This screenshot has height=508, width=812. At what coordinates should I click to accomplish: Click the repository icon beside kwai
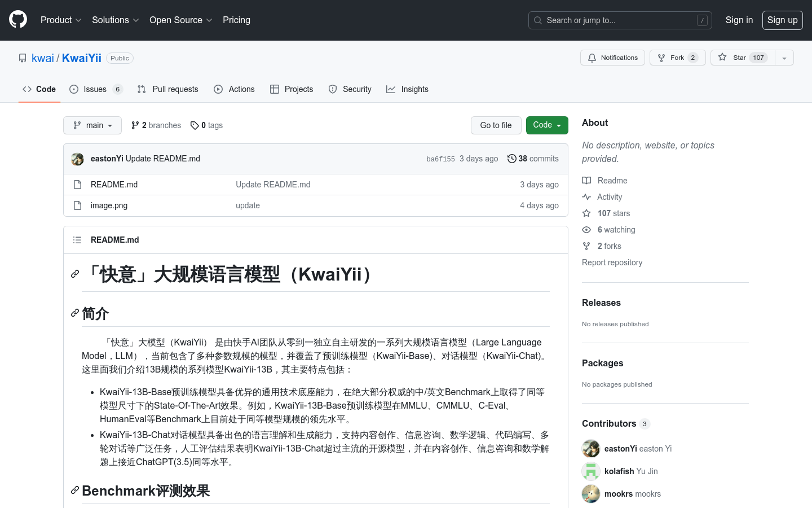coord(23,58)
